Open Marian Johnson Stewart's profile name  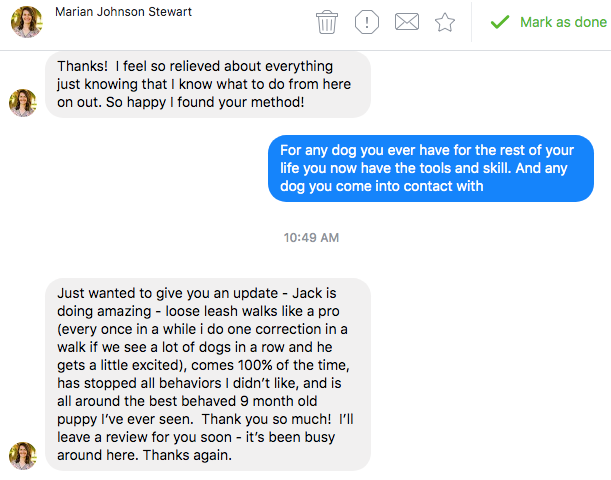pos(123,12)
